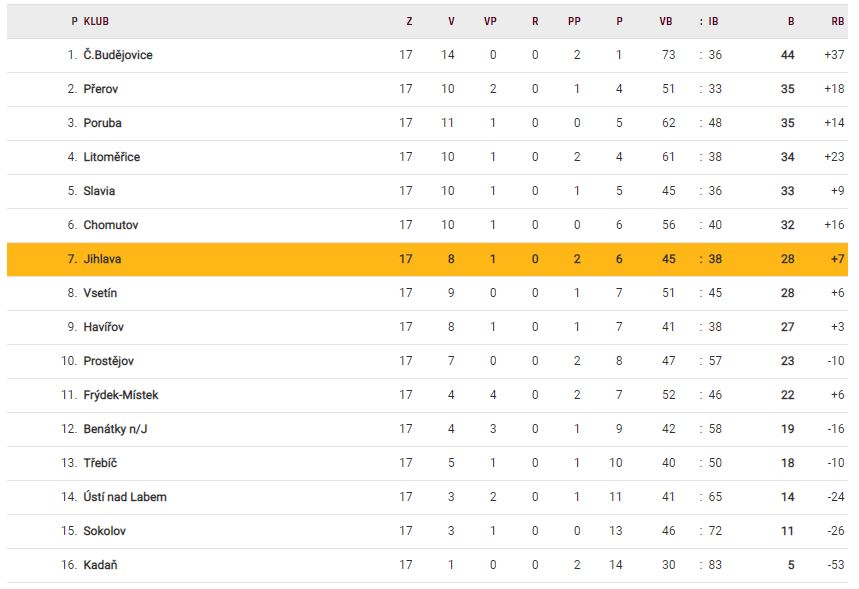Screen dimensions: 859x589
Task: Open the Ústí nad Labem link
Action: click(125, 497)
